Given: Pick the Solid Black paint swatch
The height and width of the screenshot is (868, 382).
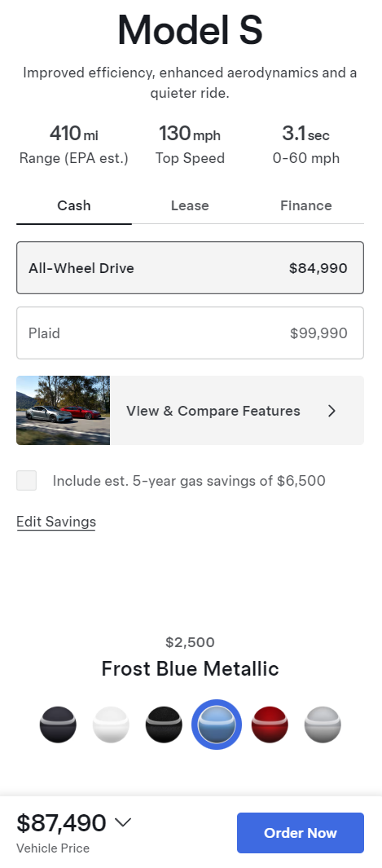Looking at the screenshot, I should pos(164,725).
